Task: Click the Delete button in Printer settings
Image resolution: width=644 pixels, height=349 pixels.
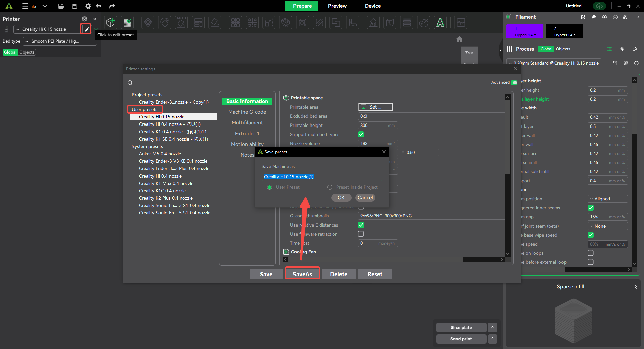Action: (339, 274)
